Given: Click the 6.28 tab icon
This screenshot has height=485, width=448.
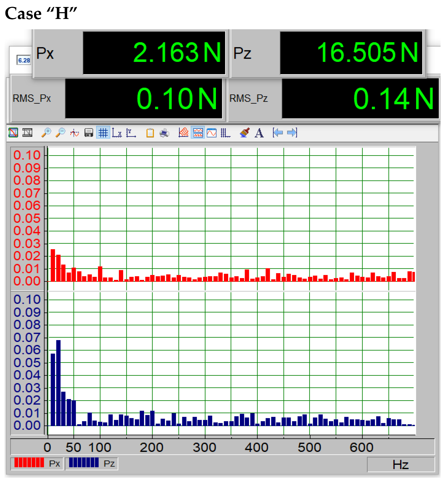Looking at the screenshot, I should click(x=24, y=60).
